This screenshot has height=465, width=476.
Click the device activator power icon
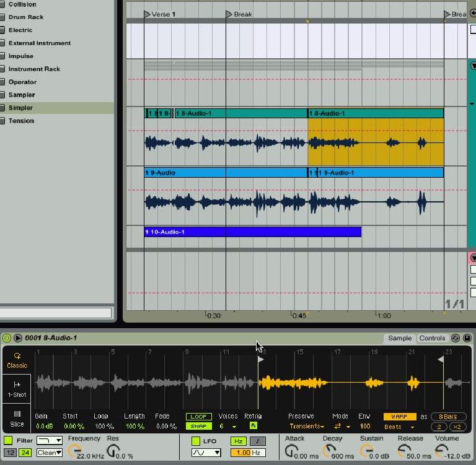[7, 338]
